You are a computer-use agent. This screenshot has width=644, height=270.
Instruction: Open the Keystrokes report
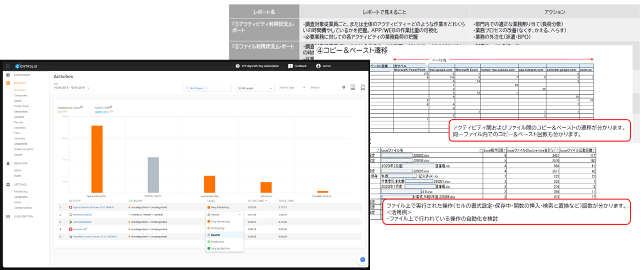[21, 111]
